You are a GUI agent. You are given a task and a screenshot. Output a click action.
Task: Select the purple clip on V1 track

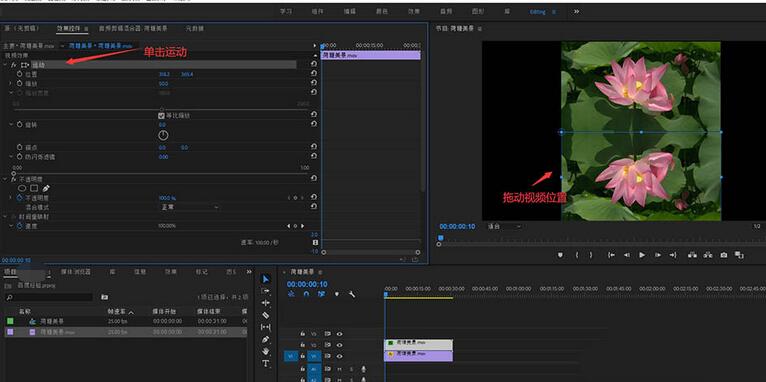[x=419, y=356]
